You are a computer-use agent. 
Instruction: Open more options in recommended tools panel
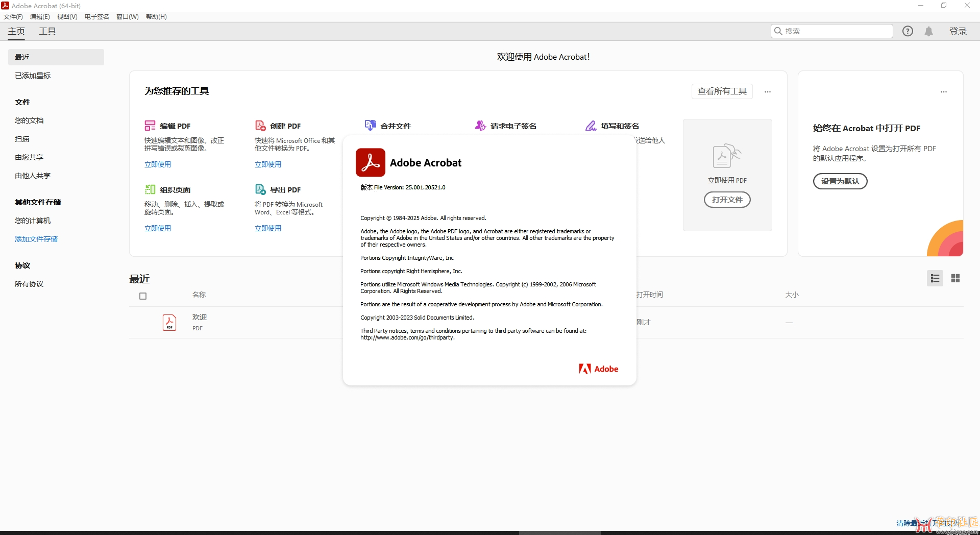click(767, 92)
